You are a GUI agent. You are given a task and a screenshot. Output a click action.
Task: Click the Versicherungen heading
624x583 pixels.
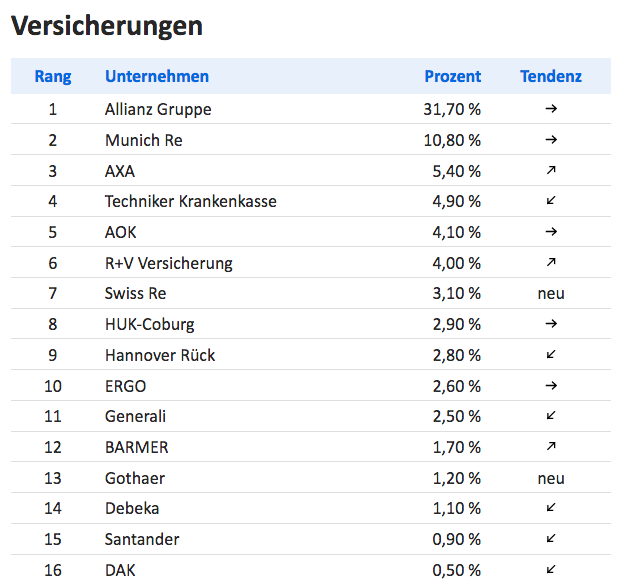107,25
